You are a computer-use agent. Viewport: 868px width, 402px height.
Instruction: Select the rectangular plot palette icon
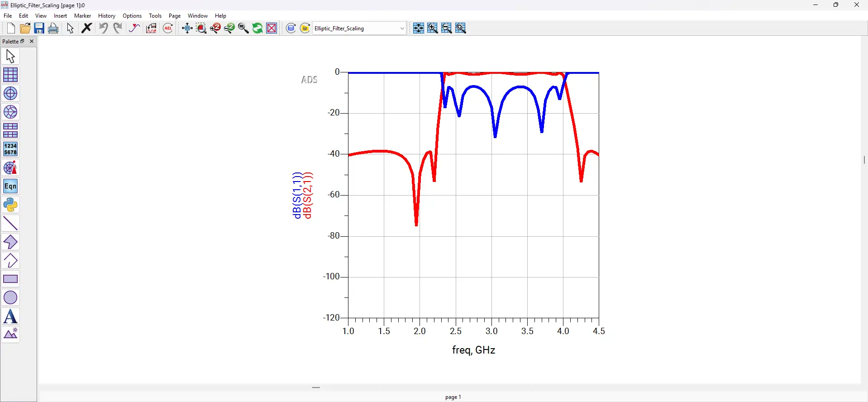[10, 75]
